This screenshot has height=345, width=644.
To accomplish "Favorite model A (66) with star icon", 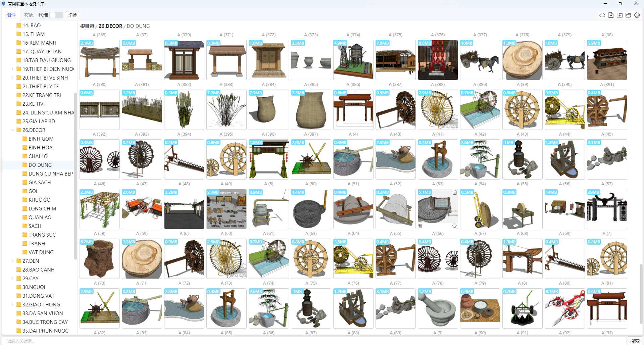I will tap(454, 226).
